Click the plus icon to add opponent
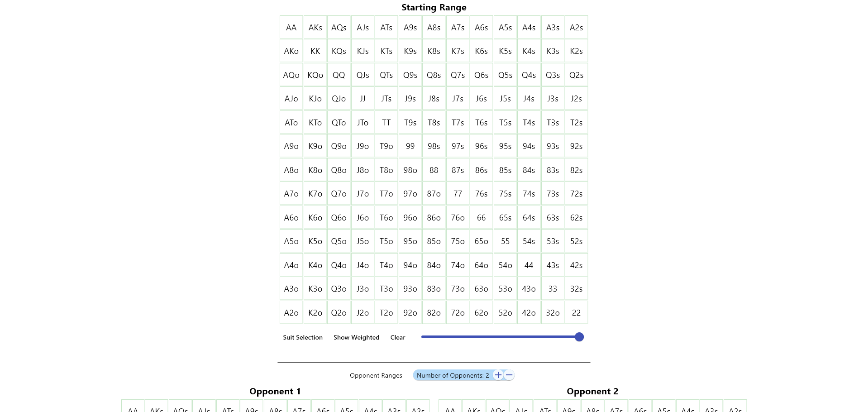 click(498, 375)
